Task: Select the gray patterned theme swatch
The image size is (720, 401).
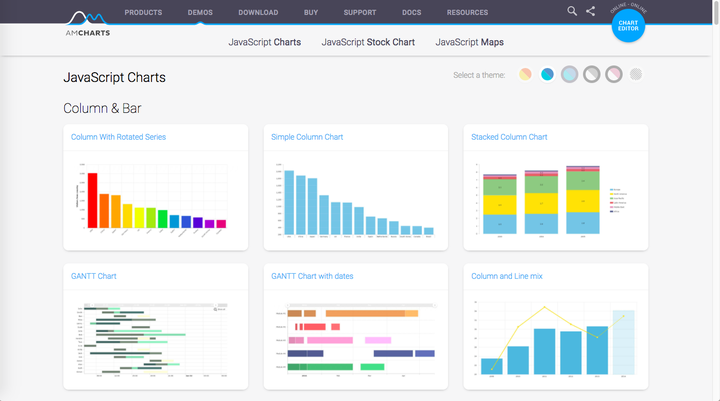Action: [636, 74]
